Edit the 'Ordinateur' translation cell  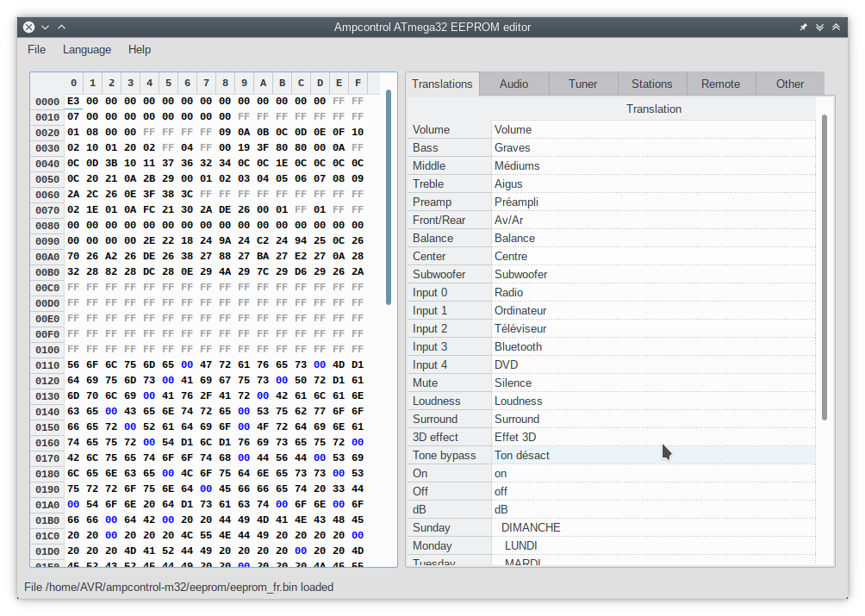tap(653, 310)
